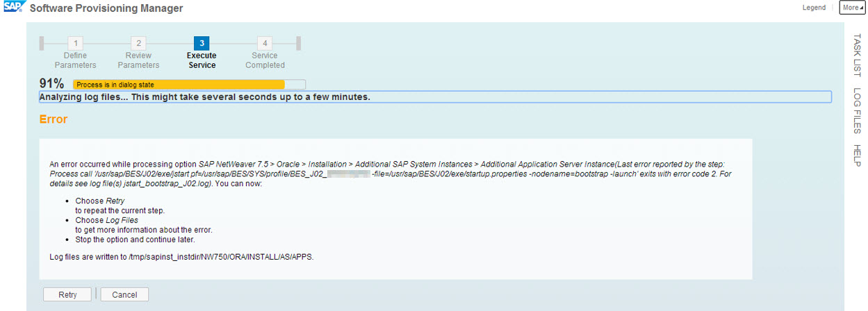Open the LOG FILES side panel

856,111
